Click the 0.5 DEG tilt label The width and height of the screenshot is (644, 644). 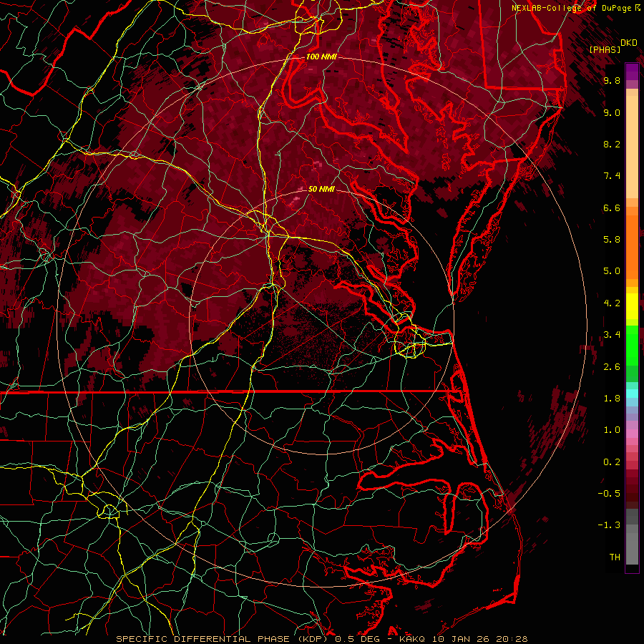(x=356, y=639)
